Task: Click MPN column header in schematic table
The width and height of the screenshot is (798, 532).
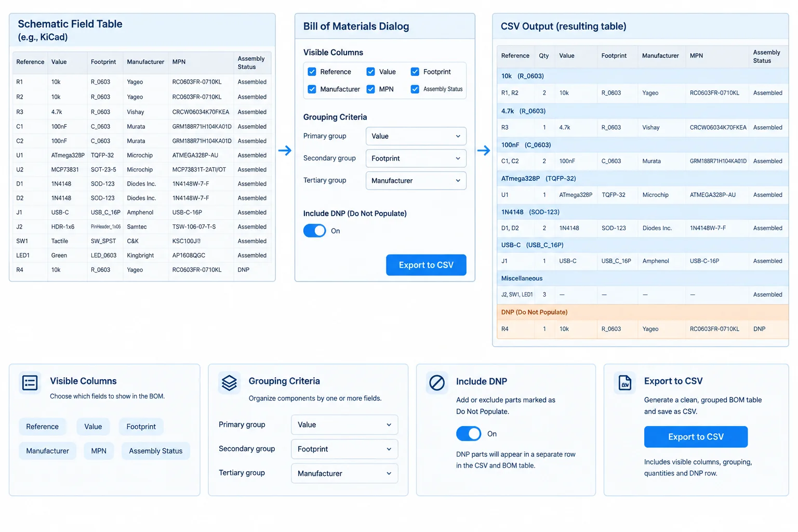Action: point(179,62)
